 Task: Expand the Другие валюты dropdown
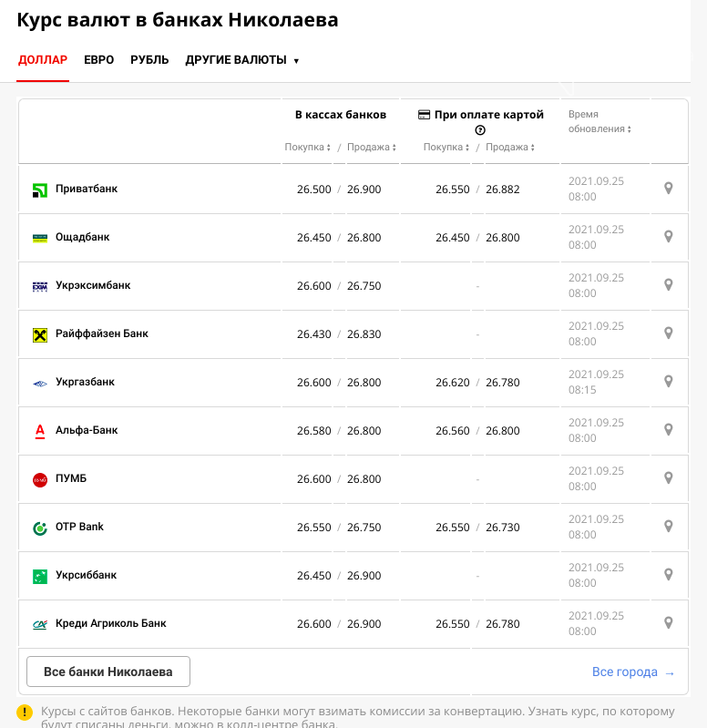[x=241, y=60]
